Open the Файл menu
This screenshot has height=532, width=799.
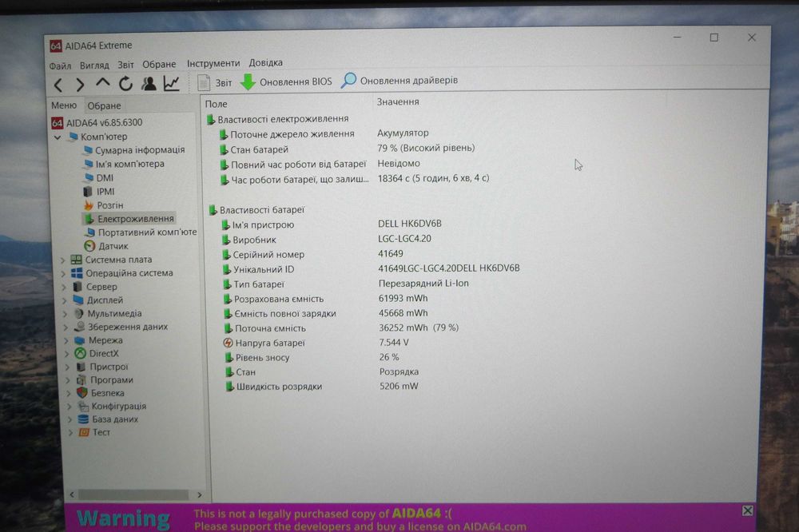pos(60,66)
